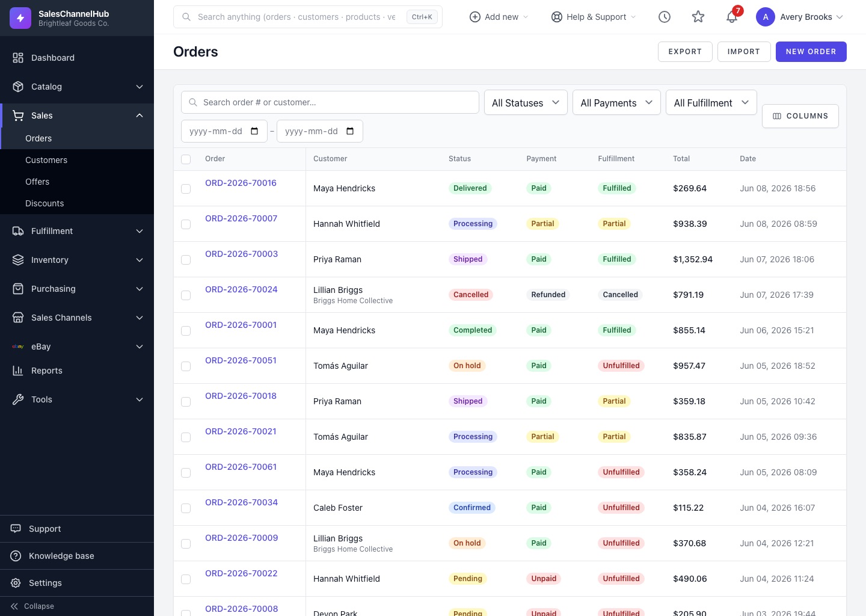Screen dimensions: 866x616
Task: Tick the checkbox for ORD-2026-70024
Action: [x=186, y=295]
